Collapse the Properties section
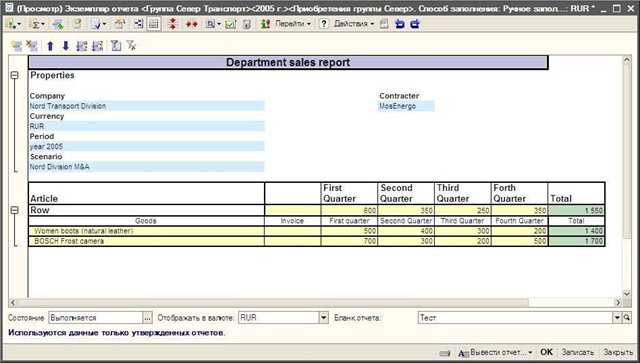The image size is (640, 363). click(15, 76)
